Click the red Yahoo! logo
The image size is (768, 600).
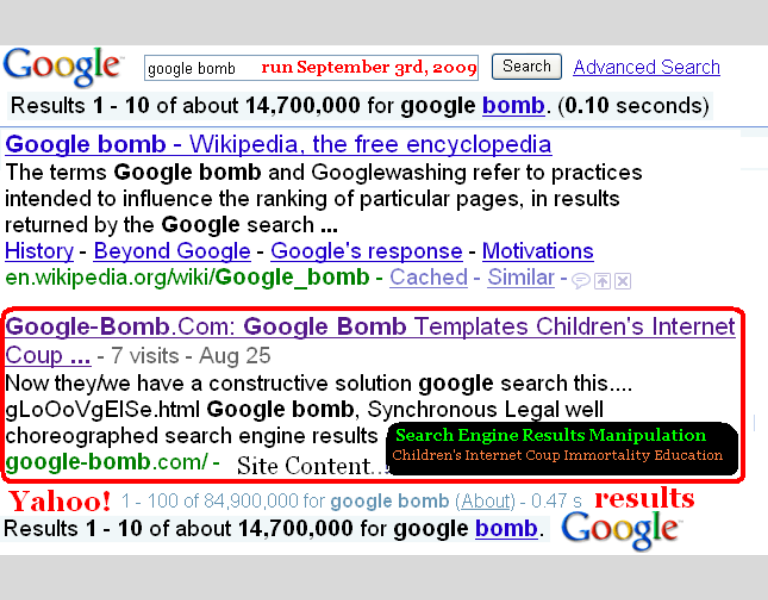tap(60, 501)
